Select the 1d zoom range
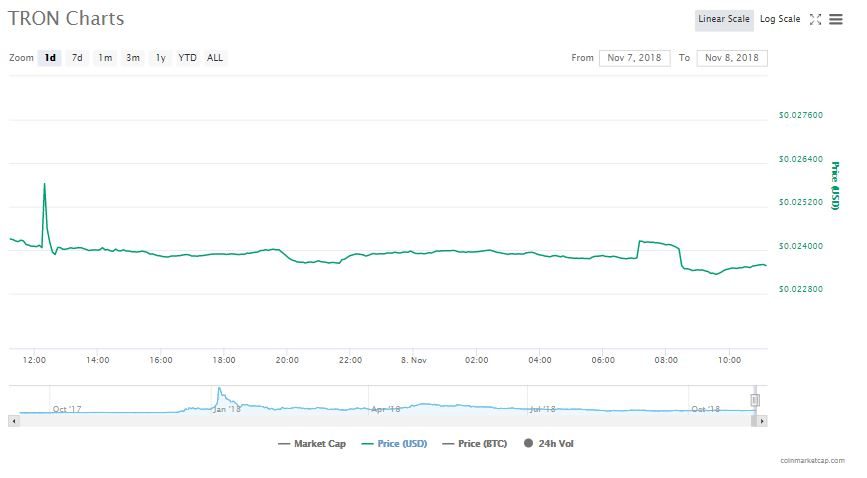The width and height of the screenshot is (867, 478). tap(50, 58)
